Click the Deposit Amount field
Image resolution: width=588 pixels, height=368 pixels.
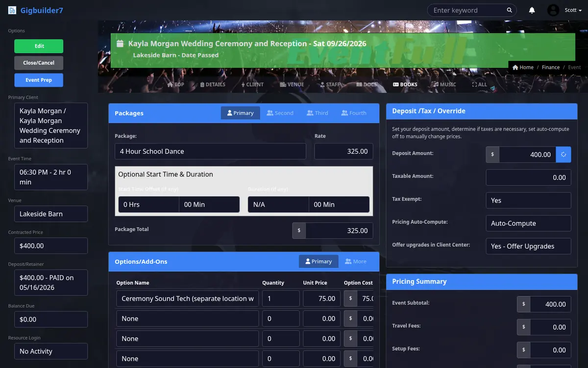point(528,155)
